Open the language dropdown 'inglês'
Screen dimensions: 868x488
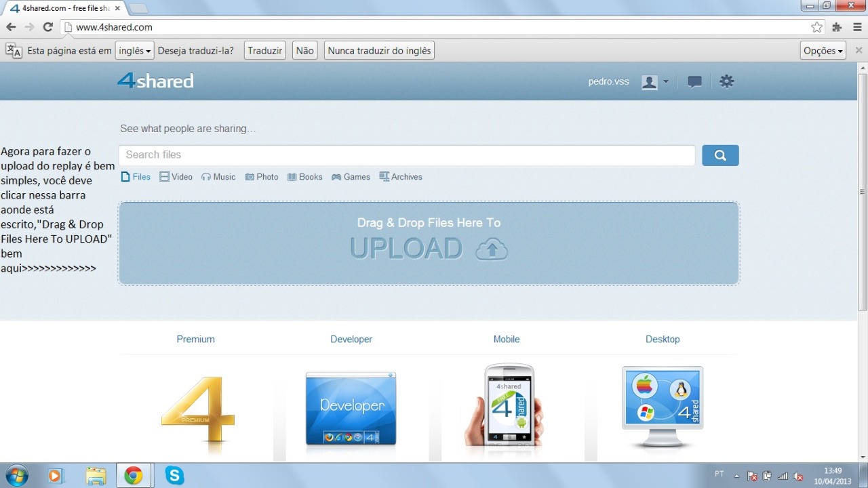coord(134,50)
